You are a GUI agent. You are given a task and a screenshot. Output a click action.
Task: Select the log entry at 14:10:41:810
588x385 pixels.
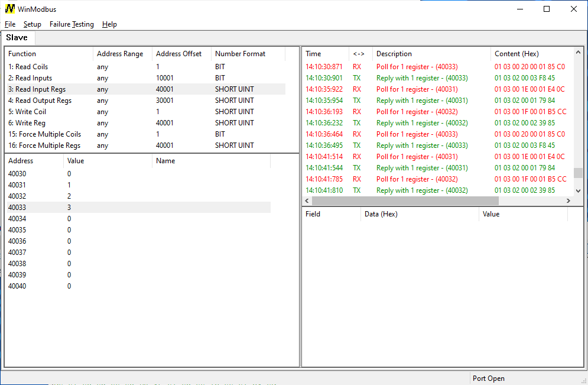(x=438, y=190)
